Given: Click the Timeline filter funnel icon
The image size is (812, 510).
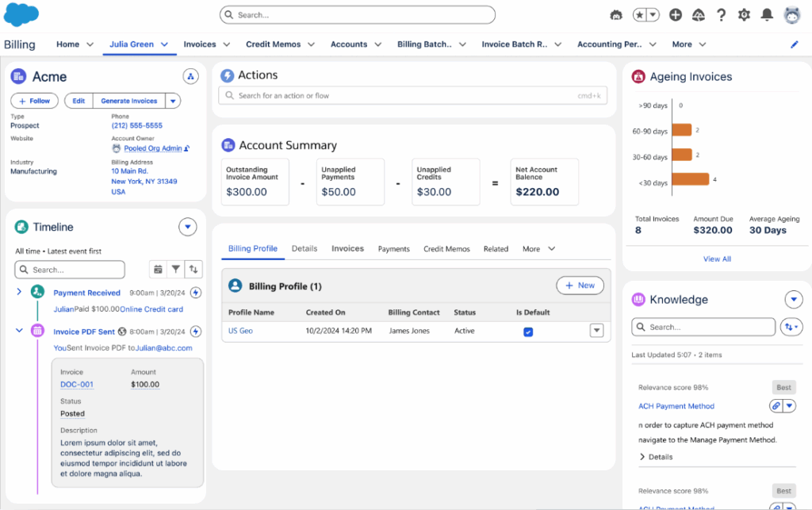Looking at the screenshot, I should pos(176,270).
